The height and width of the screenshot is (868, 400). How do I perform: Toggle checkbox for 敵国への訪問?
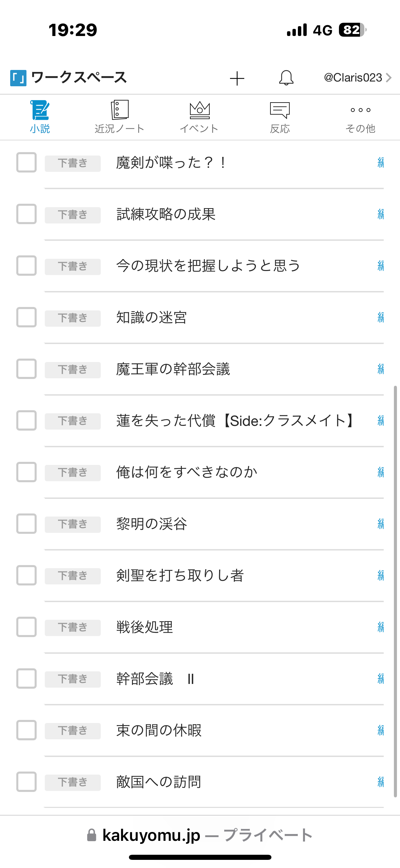click(x=26, y=782)
